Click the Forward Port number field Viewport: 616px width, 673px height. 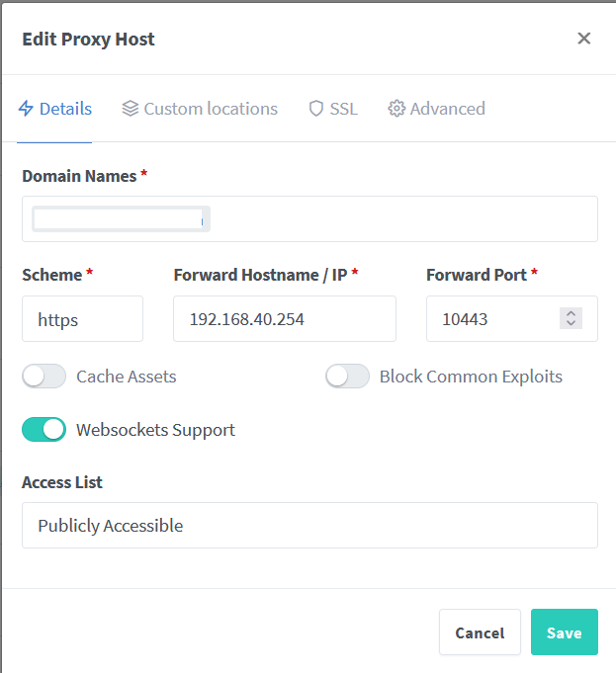click(492, 319)
